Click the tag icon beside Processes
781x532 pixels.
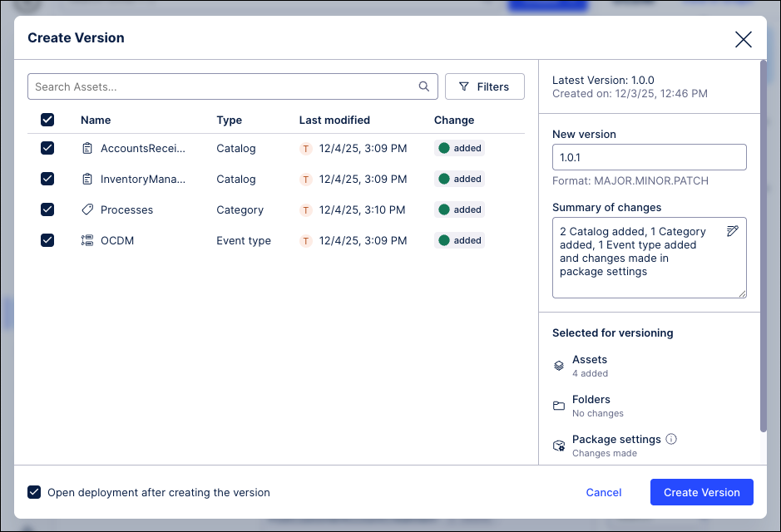tap(87, 210)
